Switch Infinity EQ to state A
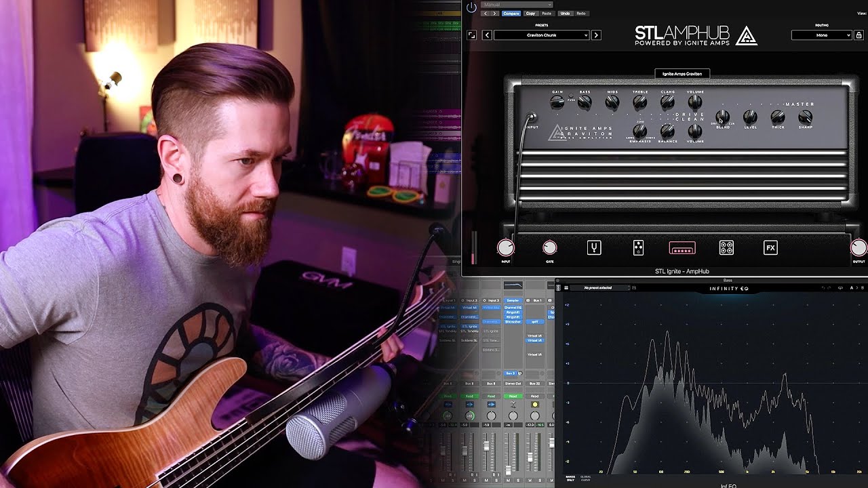Image resolution: width=868 pixels, height=488 pixels. (852, 288)
